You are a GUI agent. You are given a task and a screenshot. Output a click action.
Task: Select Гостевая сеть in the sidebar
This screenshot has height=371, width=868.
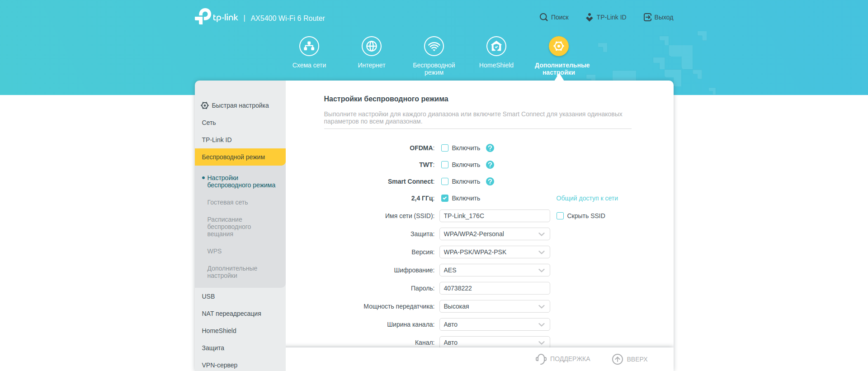point(227,202)
